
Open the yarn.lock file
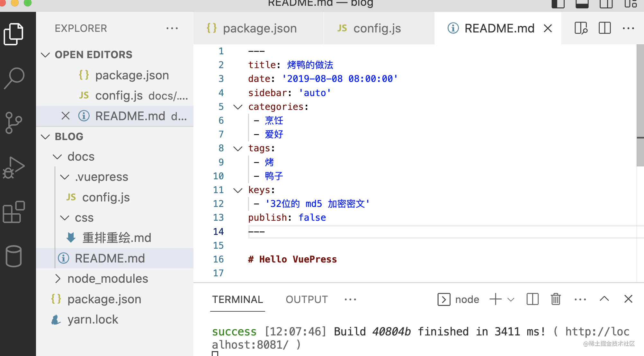[x=115, y=319]
